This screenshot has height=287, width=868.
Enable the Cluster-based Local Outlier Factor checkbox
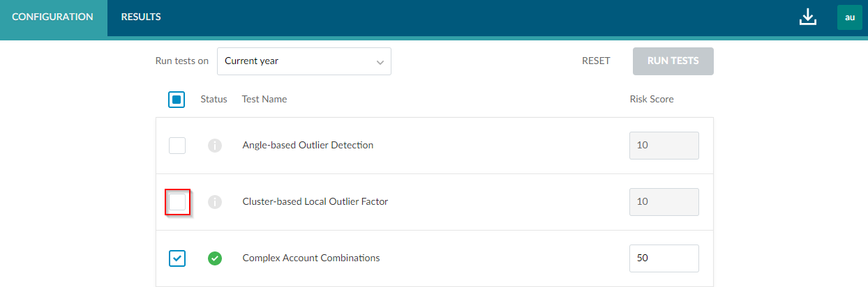pyautogui.click(x=177, y=202)
